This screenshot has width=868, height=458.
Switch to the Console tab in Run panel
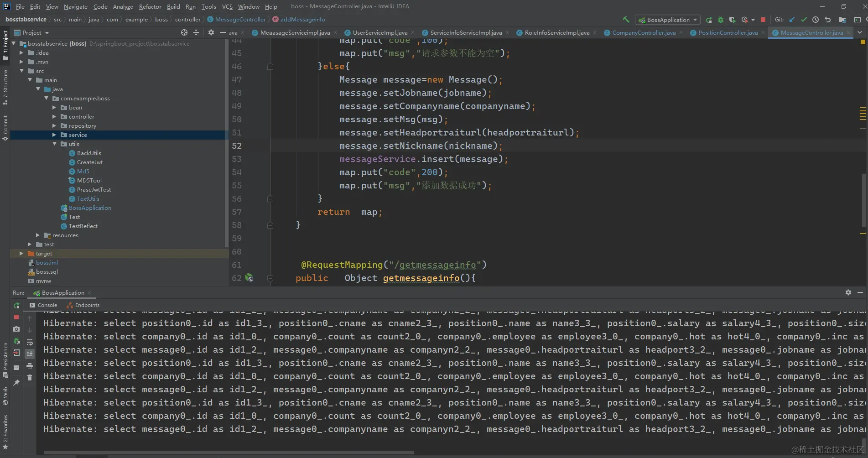pyautogui.click(x=43, y=305)
